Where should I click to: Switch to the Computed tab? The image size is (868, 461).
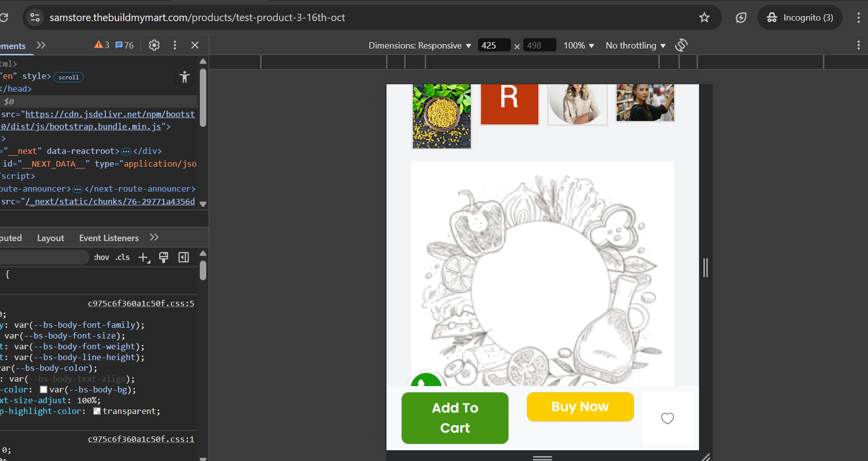point(11,238)
